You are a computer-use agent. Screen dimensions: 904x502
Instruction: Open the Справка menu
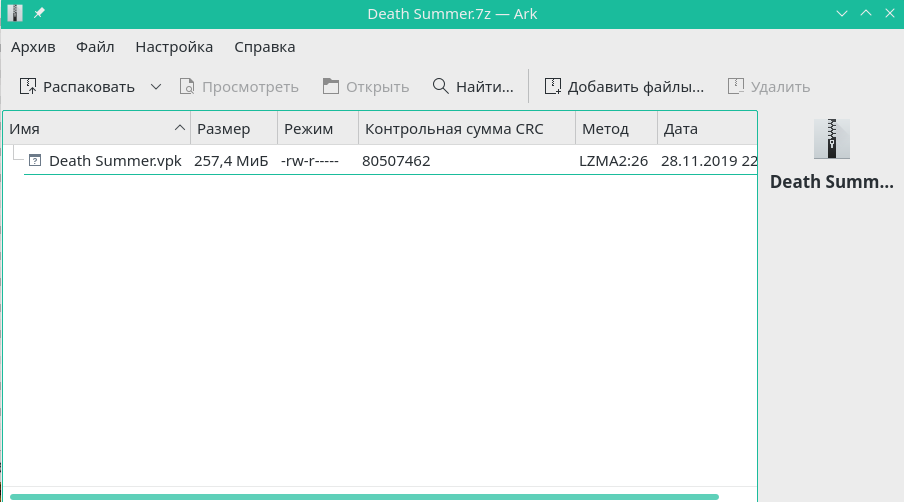point(265,47)
